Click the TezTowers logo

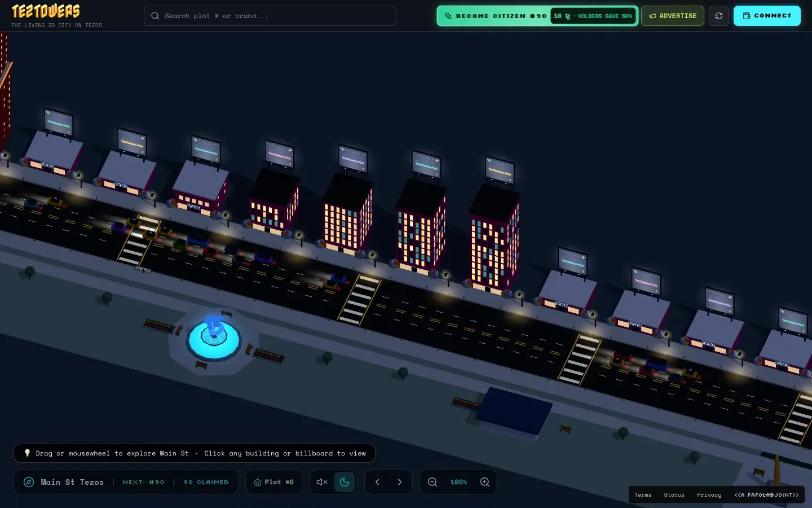[x=46, y=11]
